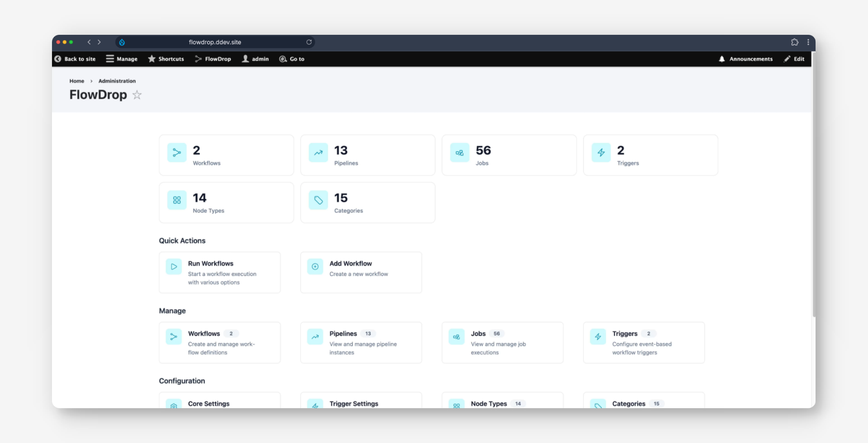
Task: Reload the flowdrop.ddev.site page
Action: [309, 42]
